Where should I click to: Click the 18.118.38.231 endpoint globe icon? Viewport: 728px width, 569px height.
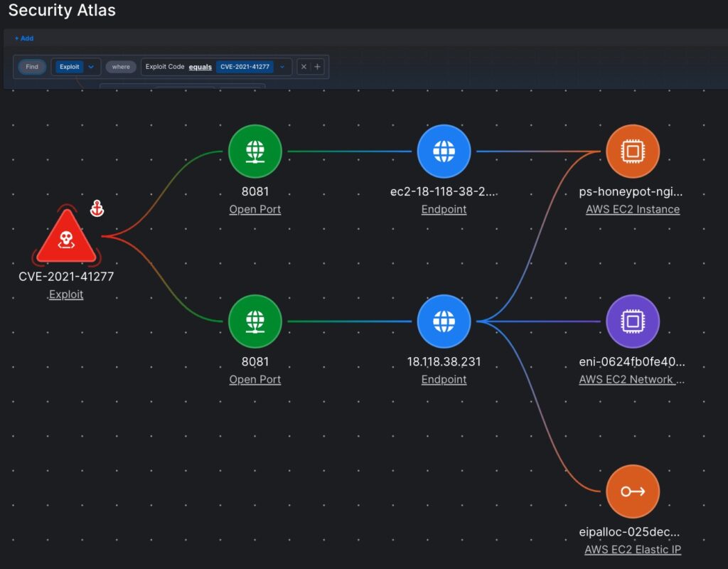tap(444, 321)
